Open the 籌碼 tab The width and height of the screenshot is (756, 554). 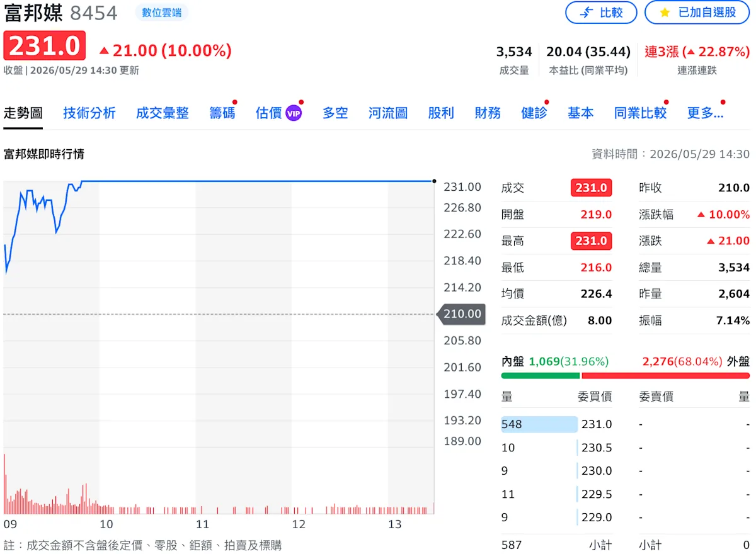(x=222, y=113)
